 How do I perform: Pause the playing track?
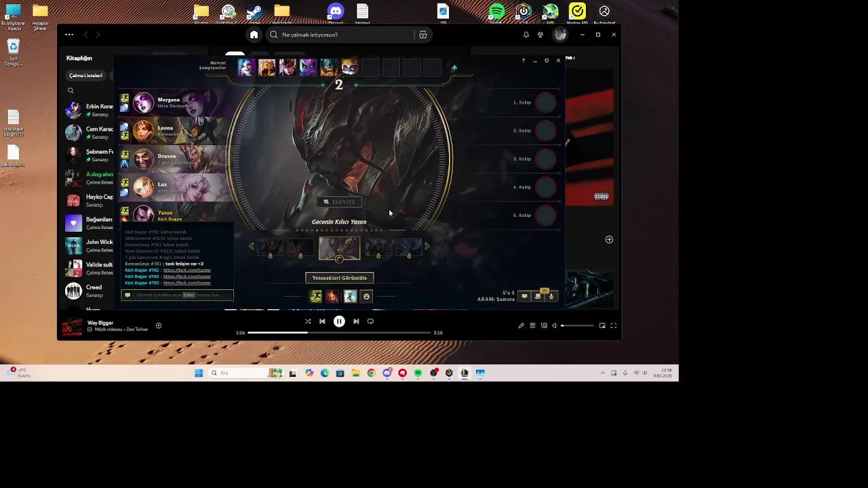pos(339,321)
